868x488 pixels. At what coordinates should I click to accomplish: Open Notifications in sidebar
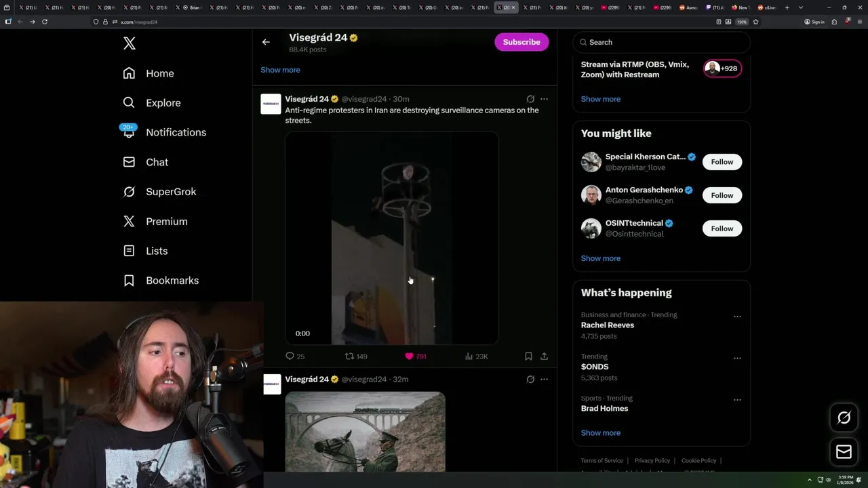pyautogui.click(x=164, y=132)
